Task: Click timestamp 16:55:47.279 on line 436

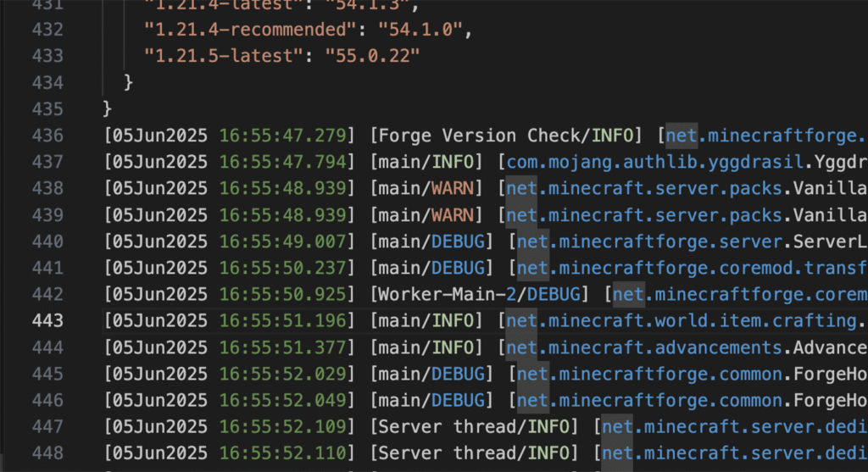Action: 283,136
